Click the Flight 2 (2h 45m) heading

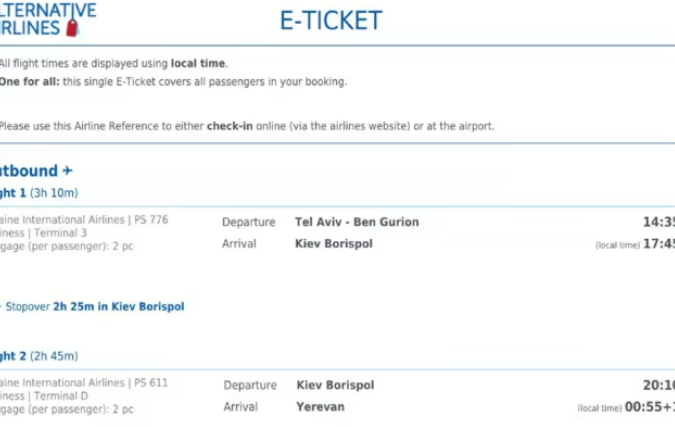click(38, 356)
